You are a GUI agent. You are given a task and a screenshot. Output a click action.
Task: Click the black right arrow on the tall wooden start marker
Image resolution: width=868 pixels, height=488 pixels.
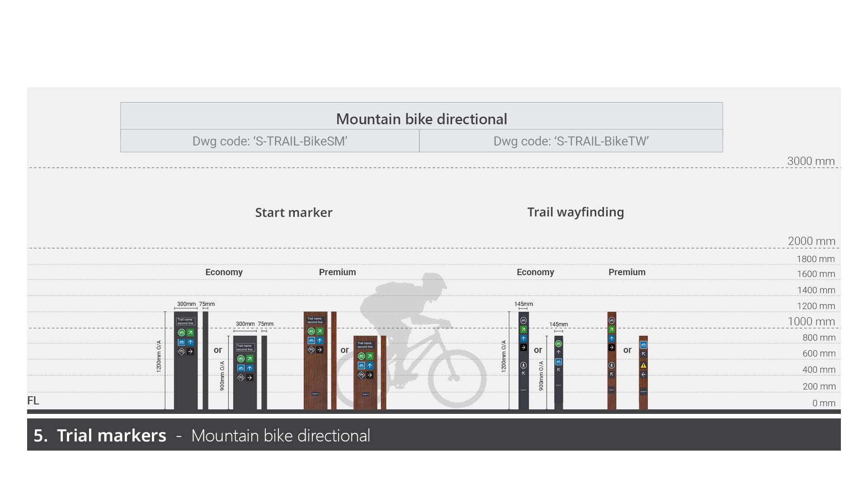coord(320,350)
